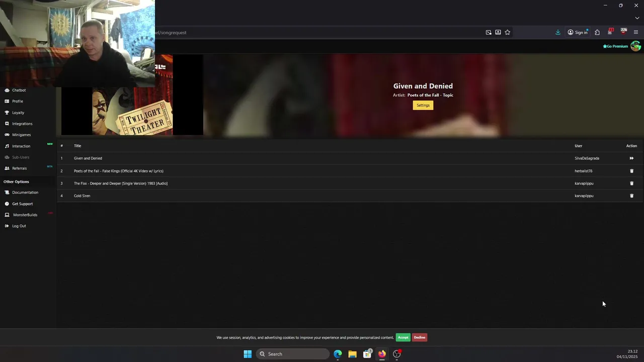The width and height of the screenshot is (644, 362).
Task: Open File Explorer from the taskbar
Action: (x=352, y=354)
